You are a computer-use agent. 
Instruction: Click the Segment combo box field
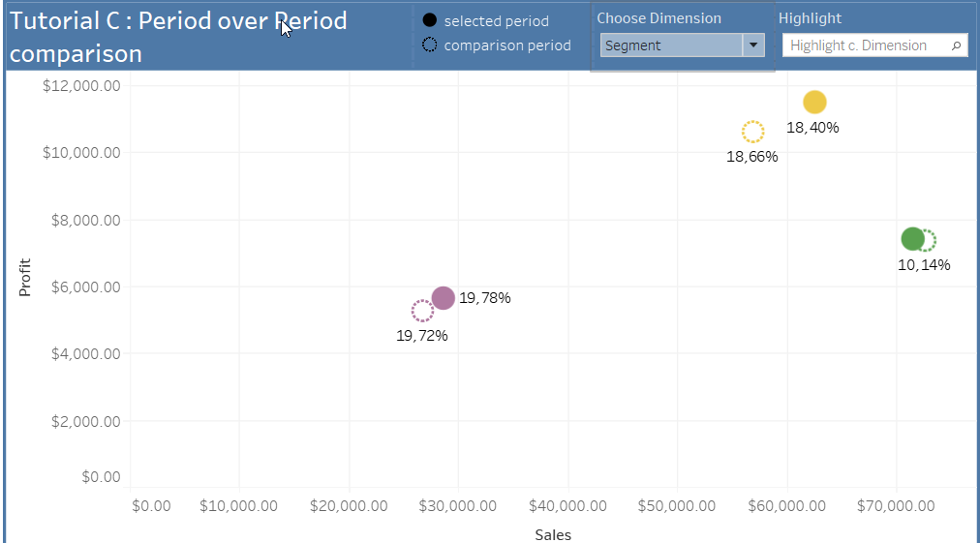670,45
